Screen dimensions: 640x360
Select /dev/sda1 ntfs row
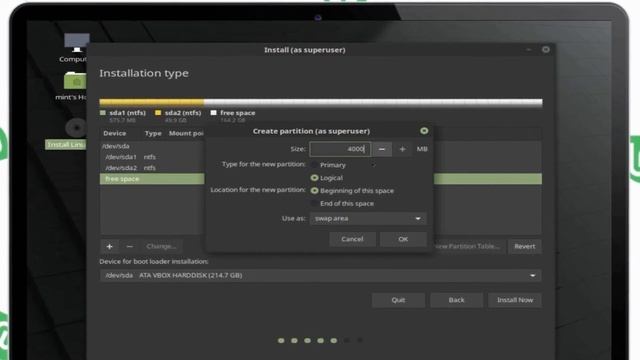(152, 157)
